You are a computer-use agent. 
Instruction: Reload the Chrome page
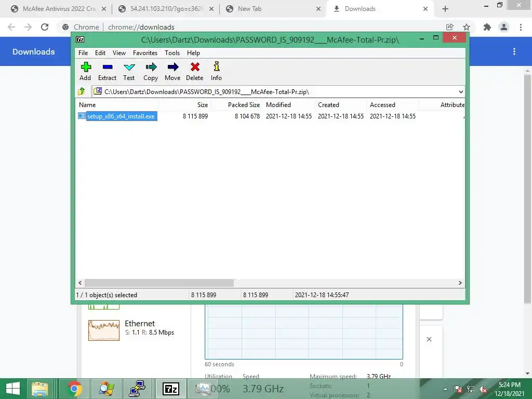pyautogui.click(x=45, y=27)
